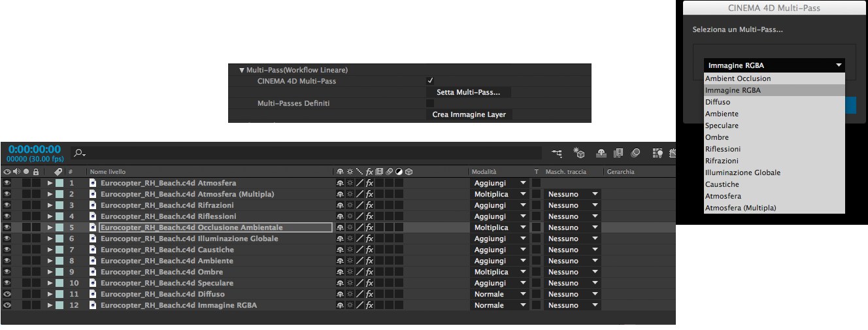Enable Draft 3D cube icon
This screenshot has width=868, height=330.
click(578, 153)
